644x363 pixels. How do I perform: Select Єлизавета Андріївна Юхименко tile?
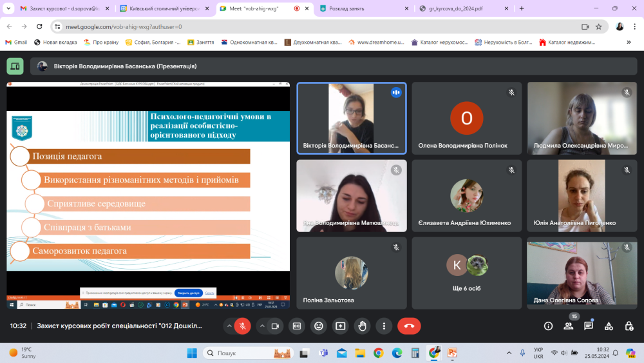click(x=466, y=195)
